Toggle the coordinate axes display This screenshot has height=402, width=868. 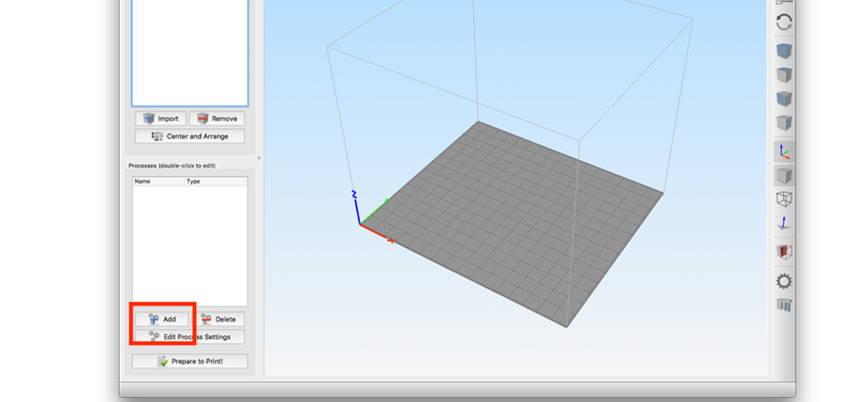pos(784,151)
